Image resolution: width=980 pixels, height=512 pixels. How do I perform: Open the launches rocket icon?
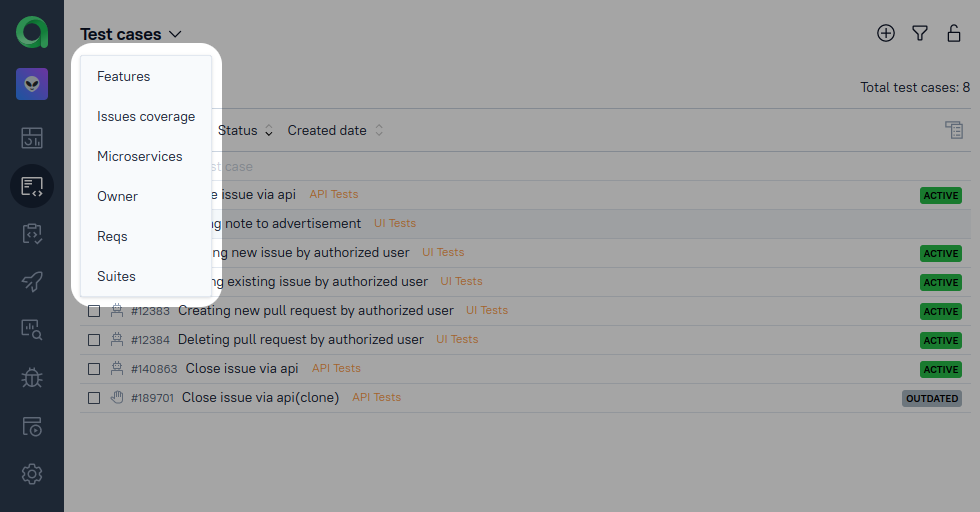click(x=32, y=281)
